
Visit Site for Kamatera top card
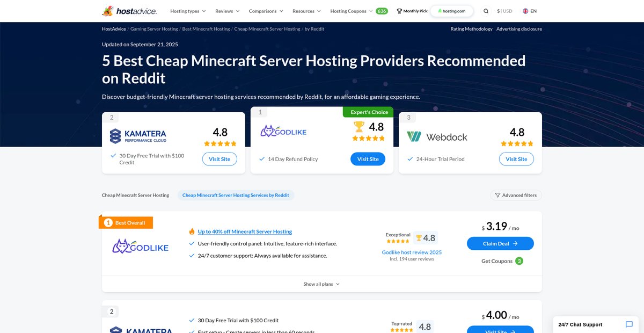click(219, 159)
